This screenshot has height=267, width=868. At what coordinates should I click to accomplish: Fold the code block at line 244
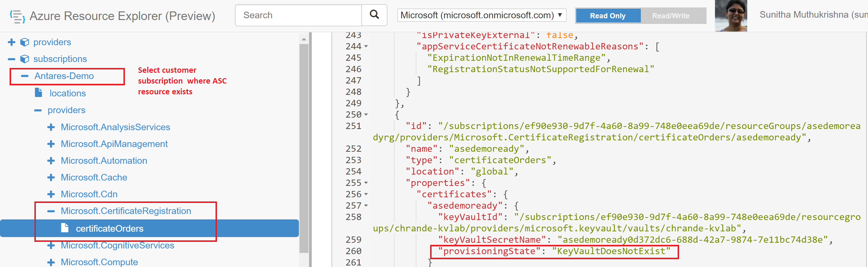[x=366, y=47]
